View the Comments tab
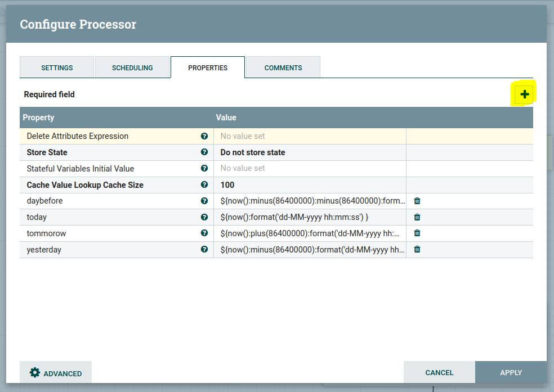554x392 pixels. tap(282, 67)
